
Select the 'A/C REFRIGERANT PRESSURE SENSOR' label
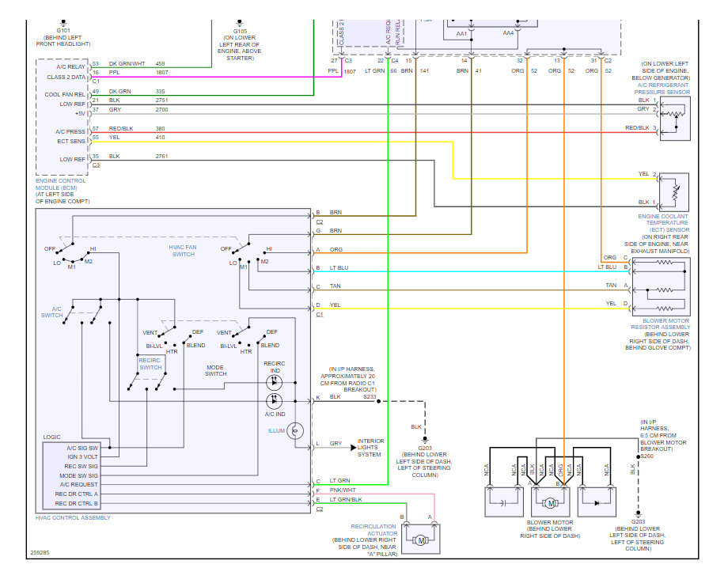coord(662,89)
